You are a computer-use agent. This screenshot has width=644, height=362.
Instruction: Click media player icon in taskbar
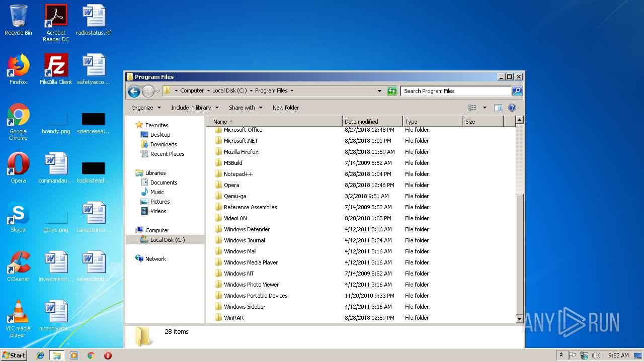tap(74, 355)
